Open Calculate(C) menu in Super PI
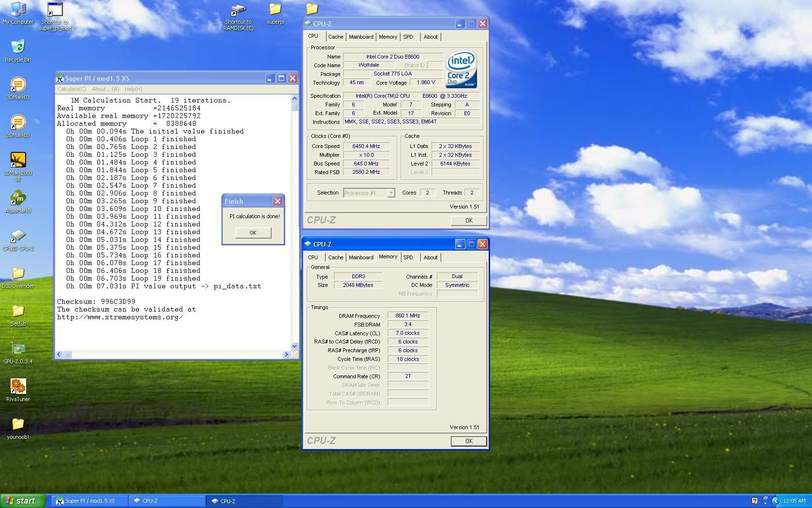The image size is (812, 508). click(x=72, y=89)
